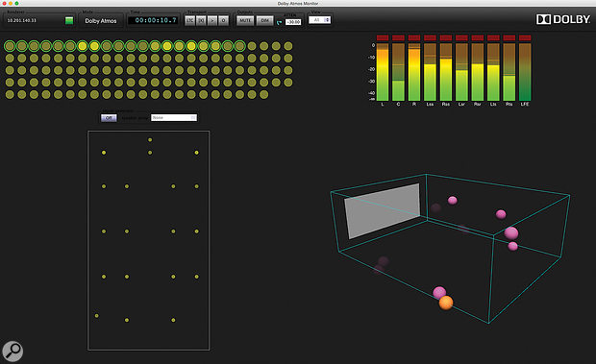Select the first object indicator in top row
The height and width of the screenshot is (364, 596).
point(10,46)
